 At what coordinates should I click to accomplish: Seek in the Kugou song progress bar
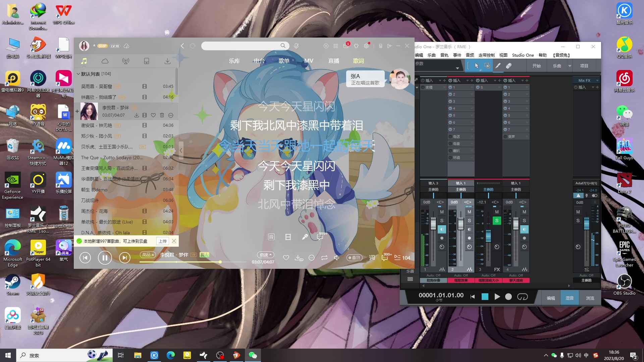[x=193, y=262]
